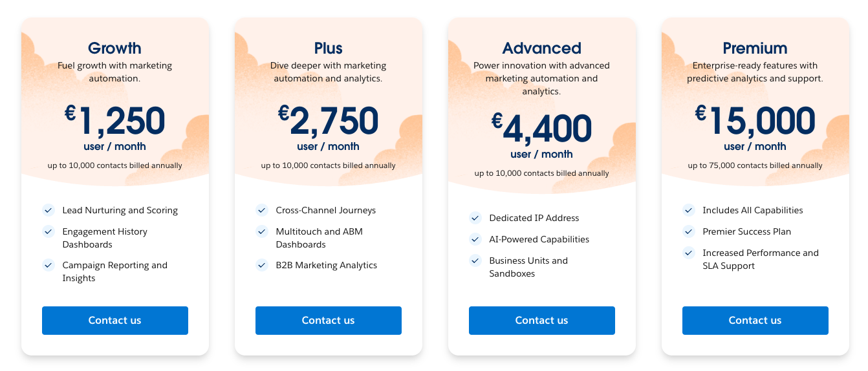Click checkmark icon beside Campaign Reporting and Insights
The image size is (868, 371).
pos(49,265)
